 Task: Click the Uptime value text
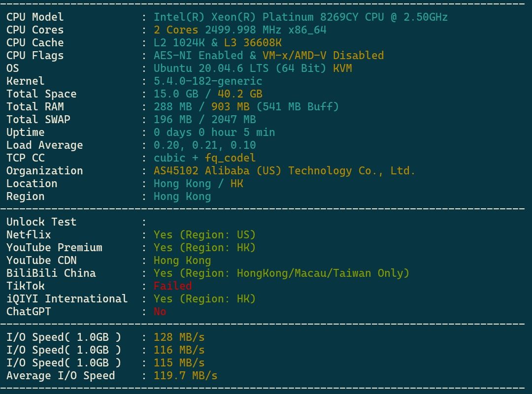(214, 132)
